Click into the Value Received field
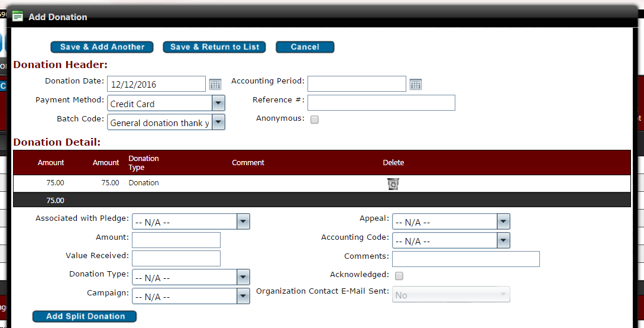The height and width of the screenshot is (328, 644). [176, 259]
